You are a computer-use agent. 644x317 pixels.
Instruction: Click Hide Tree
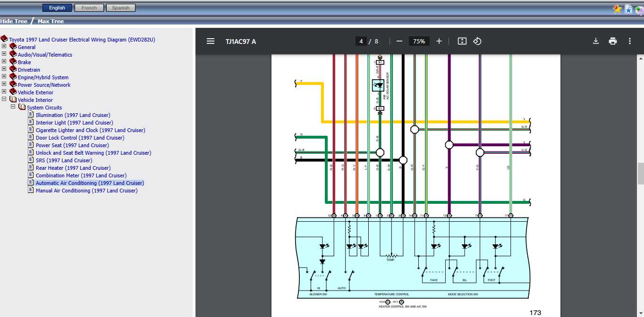[14, 21]
